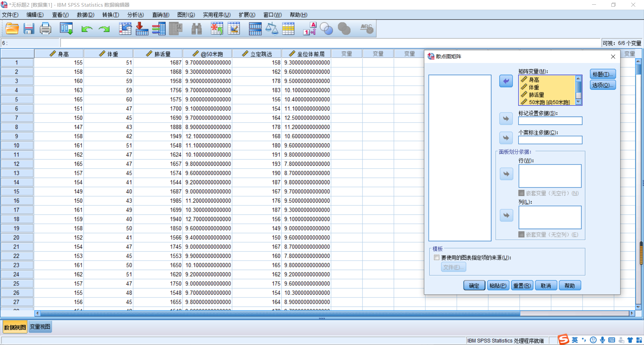Click the 帮助 button in the dialog

click(x=570, y=286)
